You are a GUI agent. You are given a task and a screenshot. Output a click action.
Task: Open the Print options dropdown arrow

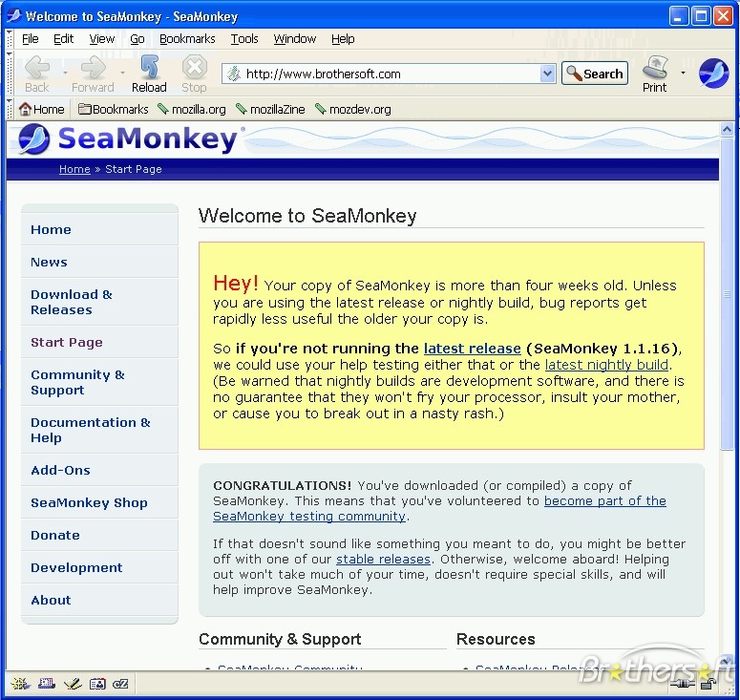pyautogui.click(x=683, y=73)
